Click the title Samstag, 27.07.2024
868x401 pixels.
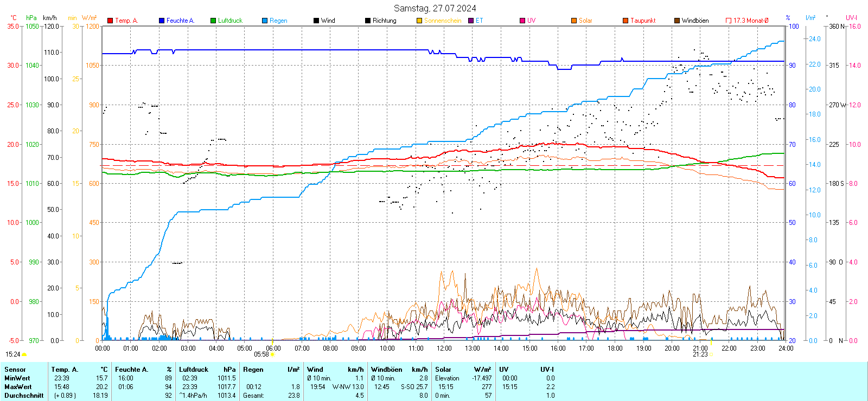coord(435,8)
